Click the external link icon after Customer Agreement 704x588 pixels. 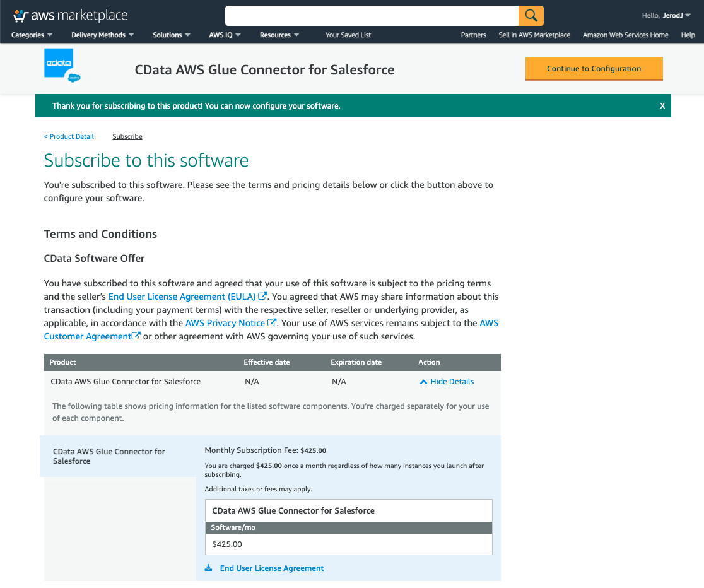pyautogui.click(x=136, y=336)
